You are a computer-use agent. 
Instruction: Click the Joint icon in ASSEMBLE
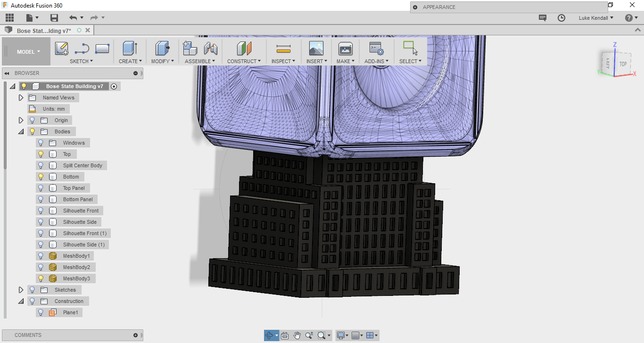point(210,49)
